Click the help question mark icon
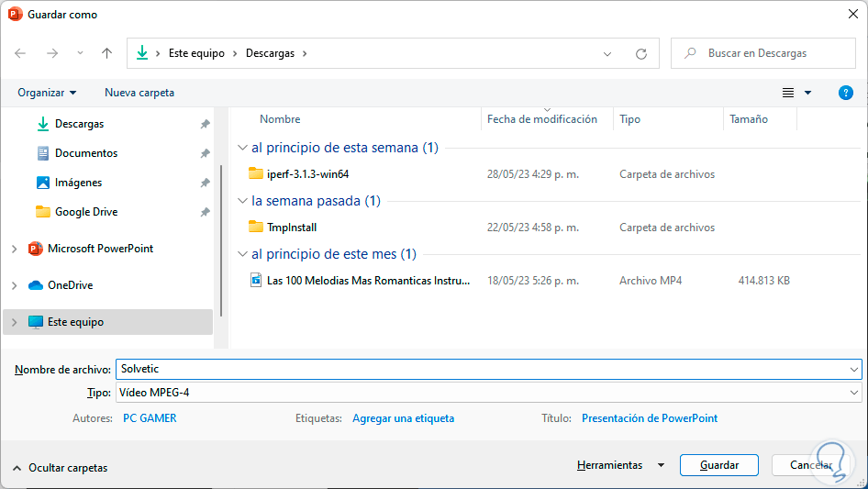 click(846, 93)
